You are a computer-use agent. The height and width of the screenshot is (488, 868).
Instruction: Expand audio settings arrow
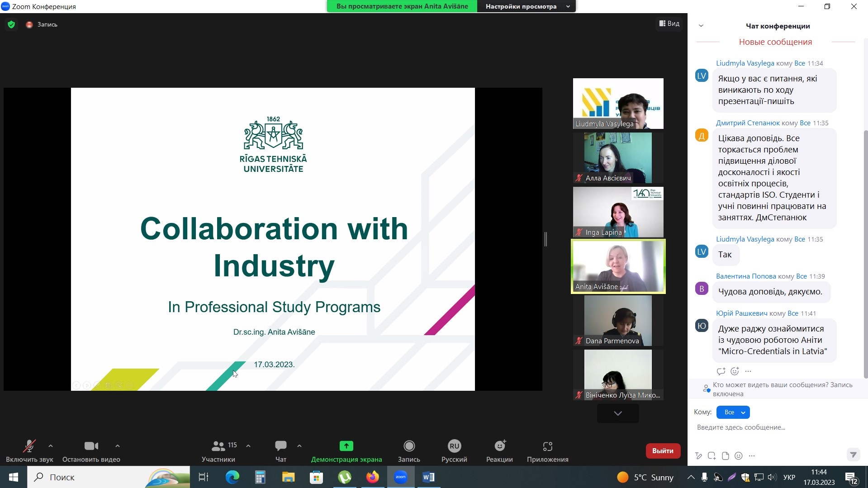(51, 446)
